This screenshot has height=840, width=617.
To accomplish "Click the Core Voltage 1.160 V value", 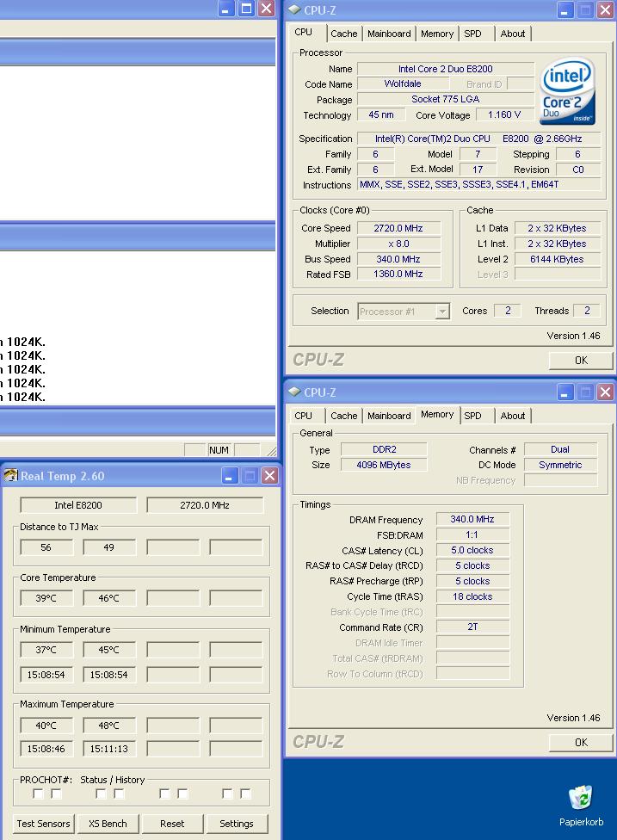I will coord(504,114).
